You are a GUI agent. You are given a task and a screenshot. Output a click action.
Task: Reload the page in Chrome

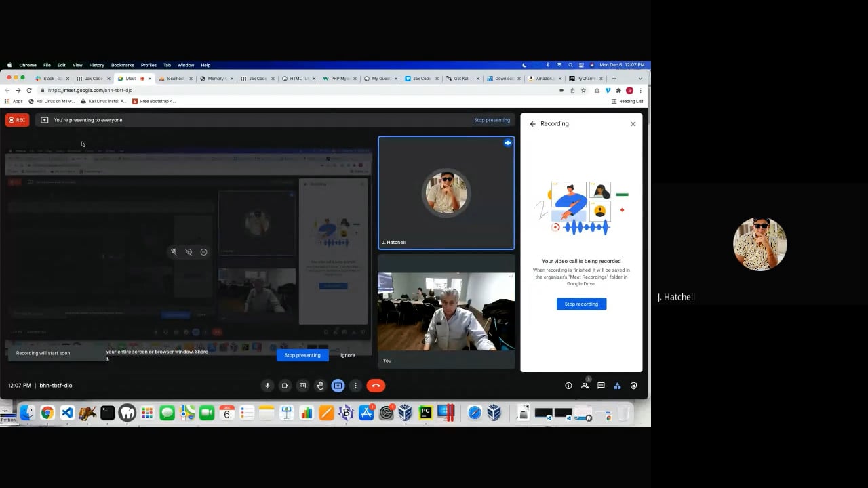[29, 90]
